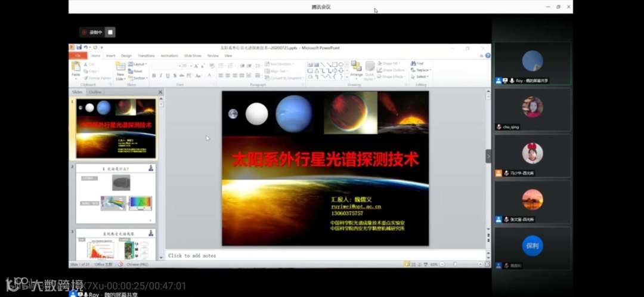Select slide 1 thumbnail
The width and height of the screenshot is (644, 297).
coord(116,129)
